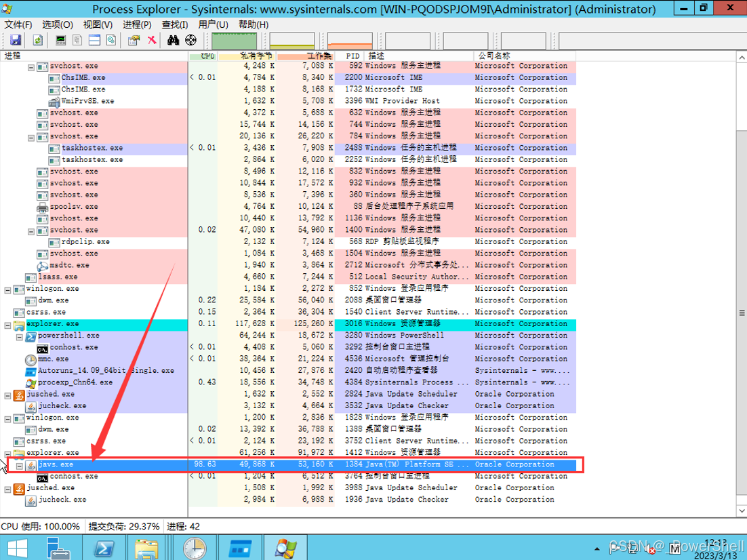Open the 文件(F) menu
The image size is (747, 560).
(18, 25)
